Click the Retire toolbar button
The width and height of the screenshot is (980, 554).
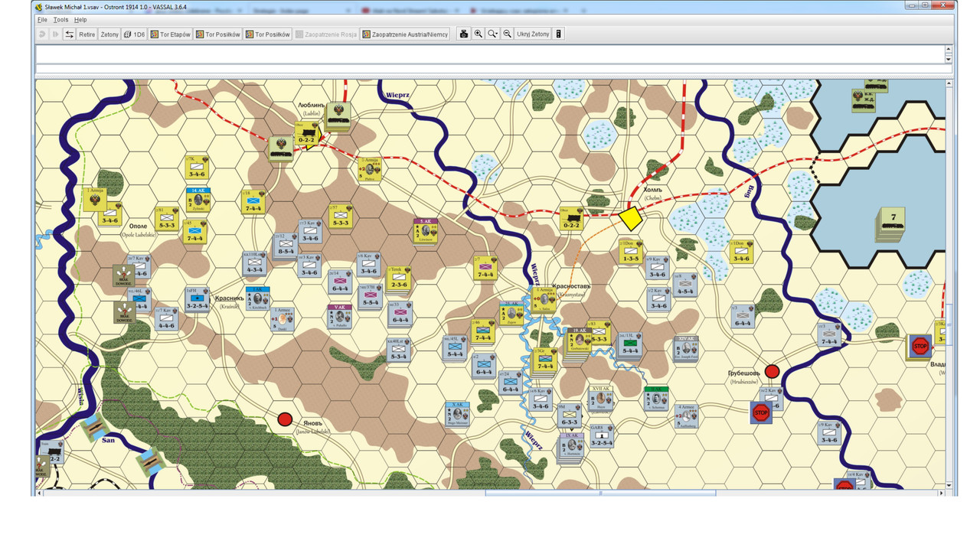(x=87, y=34)
